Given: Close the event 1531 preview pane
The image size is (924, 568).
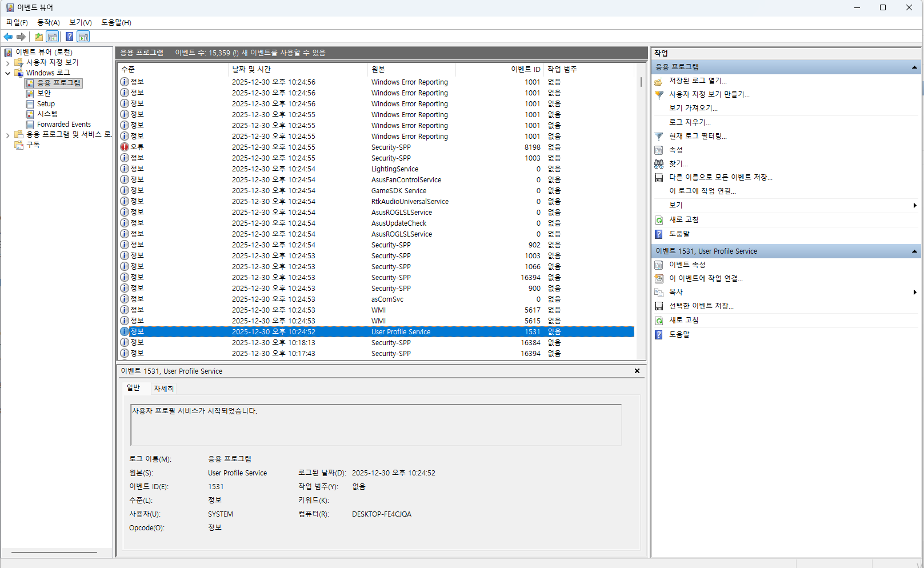Looking at the screenshot, I should point(637,371).
